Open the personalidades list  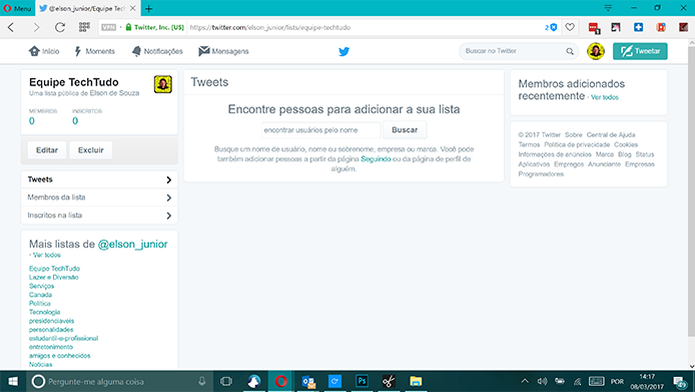pos(51,329)
